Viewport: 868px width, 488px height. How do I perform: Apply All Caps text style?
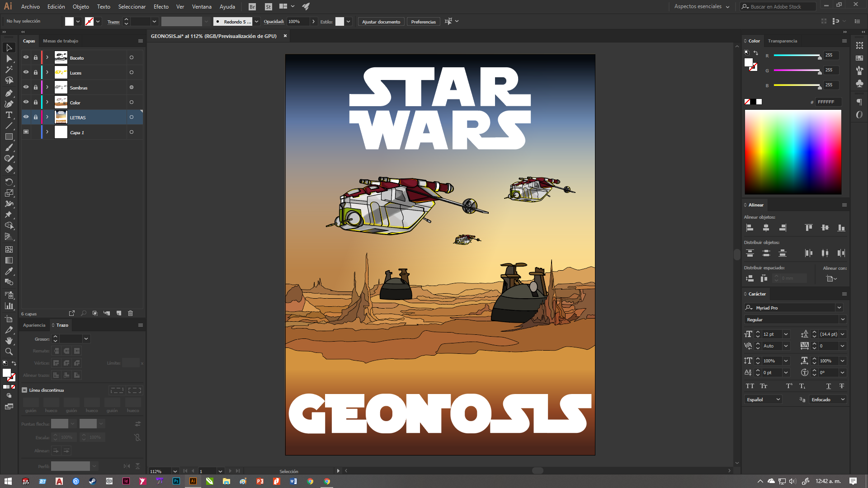[x=750, y=386]
